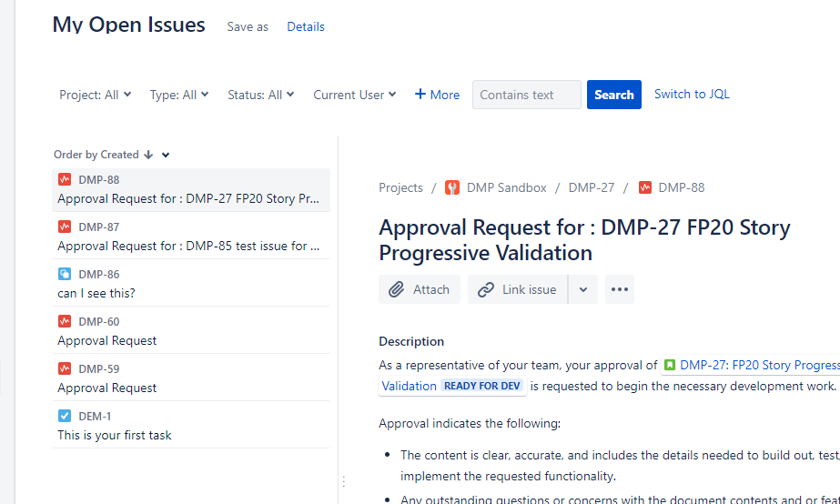Click the Description heading
The height and width of the screenshot is (504, 840).
point(411,342)
